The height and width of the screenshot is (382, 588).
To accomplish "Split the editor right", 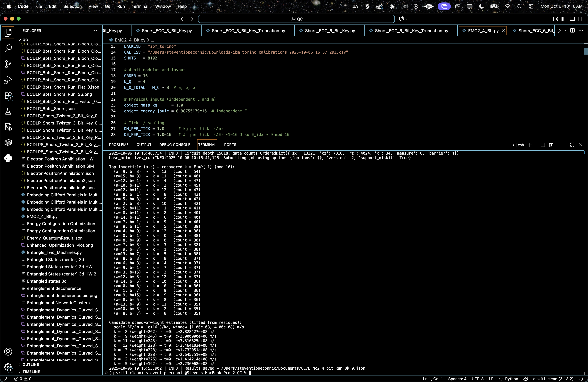I will click(x=572, y=31).
